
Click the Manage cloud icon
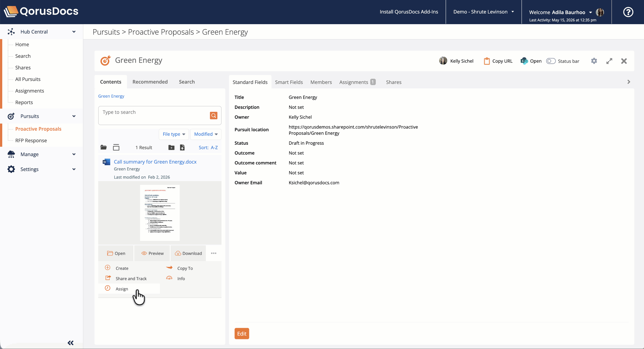(x=11, y=154)
